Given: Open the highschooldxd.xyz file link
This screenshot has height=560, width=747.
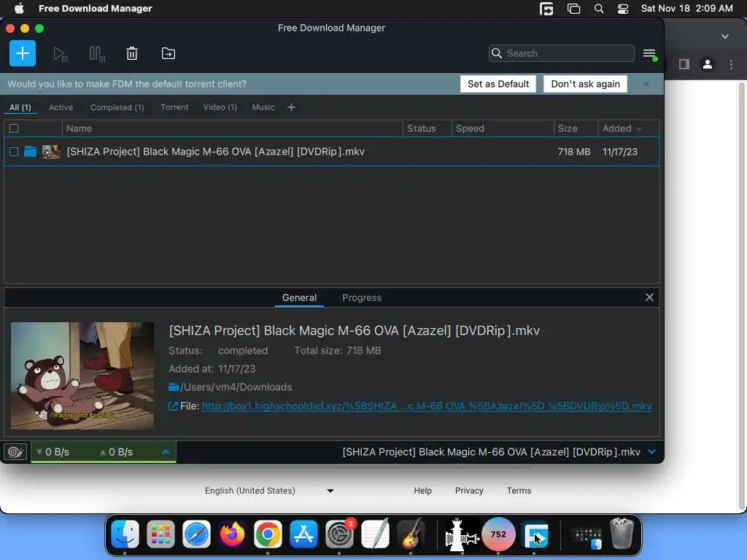Looking at the screenshot, I should 426,406.
